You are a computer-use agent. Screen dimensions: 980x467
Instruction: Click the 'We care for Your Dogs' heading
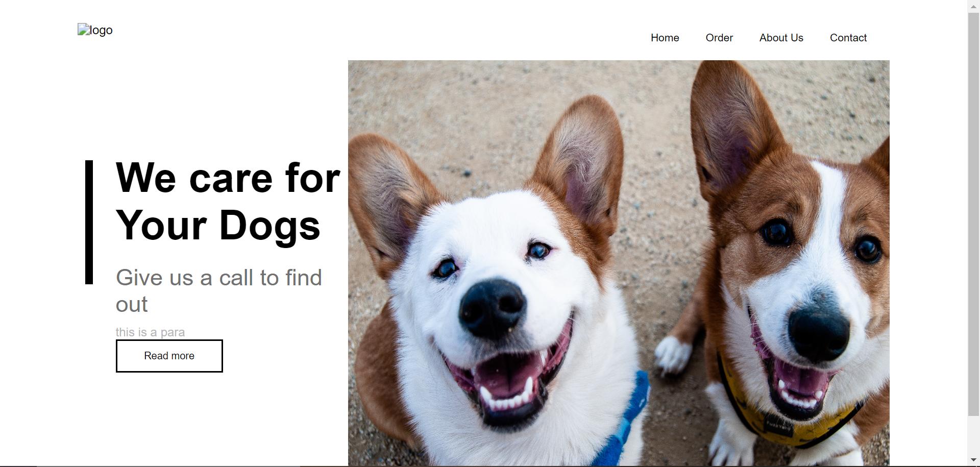click(228, 201)
